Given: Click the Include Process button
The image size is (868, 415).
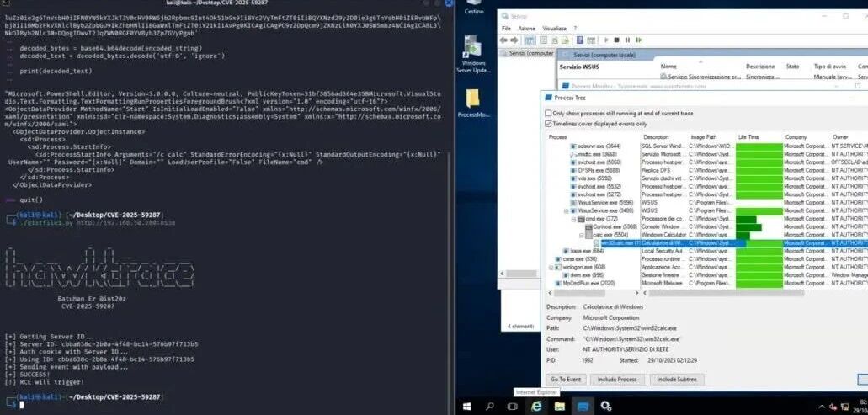Looking at the screenshot, I should 617,379.
